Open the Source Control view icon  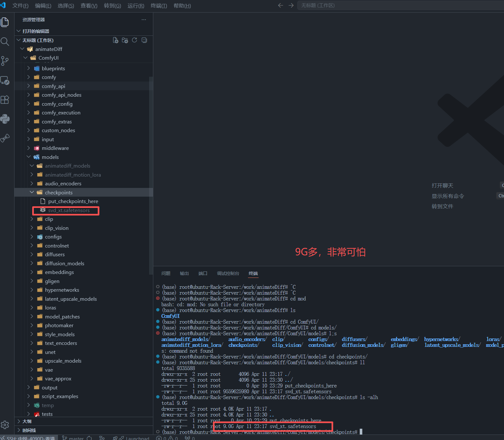[5, 61]
